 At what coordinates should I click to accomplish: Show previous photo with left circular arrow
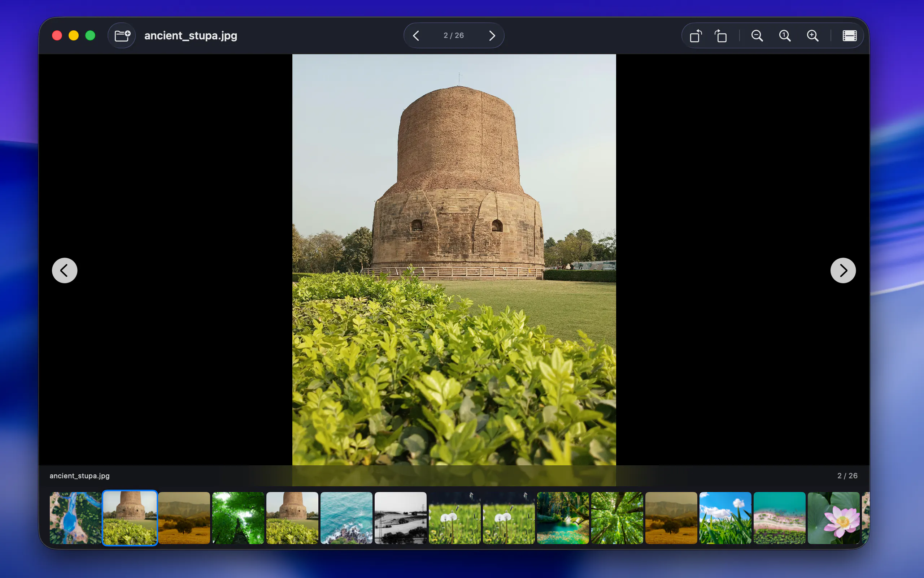65,270
